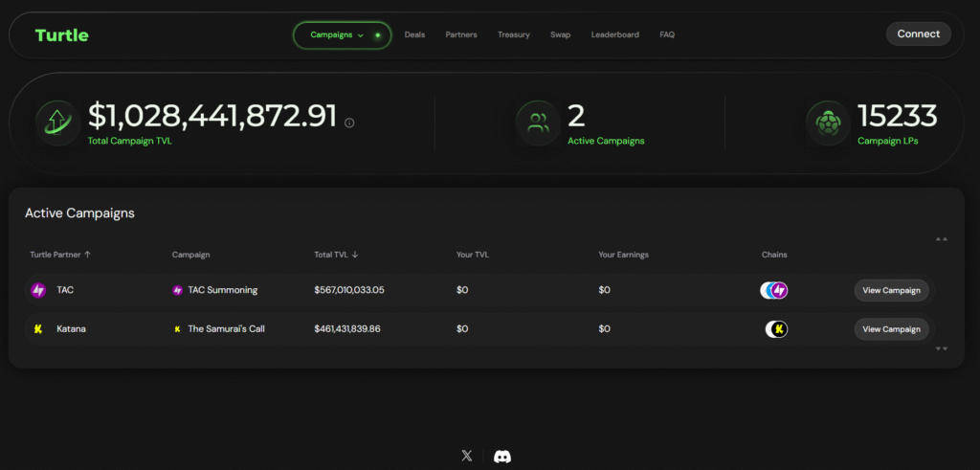The width and height of the screenshot is (980, 470).
Task: Click the Katana partner name
Action: point(71,328)
